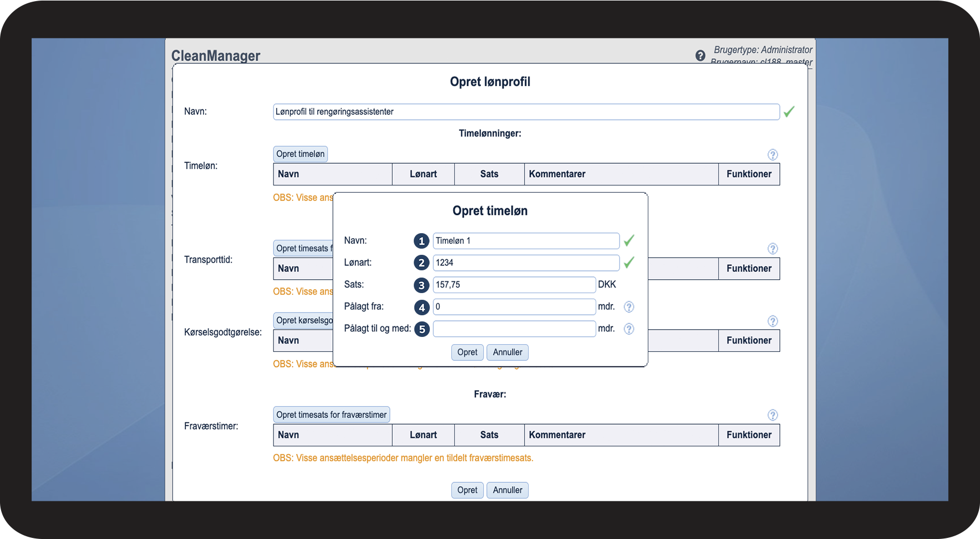This screenshot has height=539, width=980.
Task: Click the green checkmark beside Lønart field
Action: (628, 263)
